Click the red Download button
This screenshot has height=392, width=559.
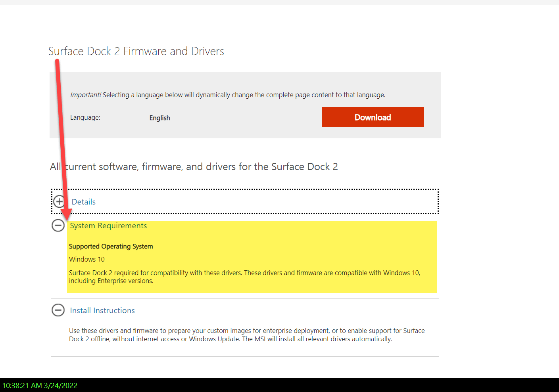373,117
